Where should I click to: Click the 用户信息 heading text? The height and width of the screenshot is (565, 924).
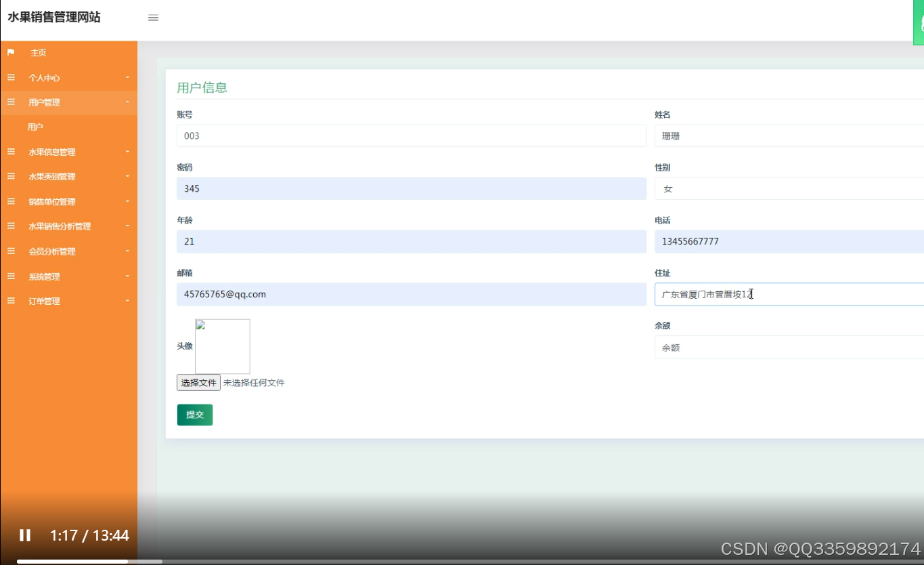pyautogui.click(x=202, y=87)
